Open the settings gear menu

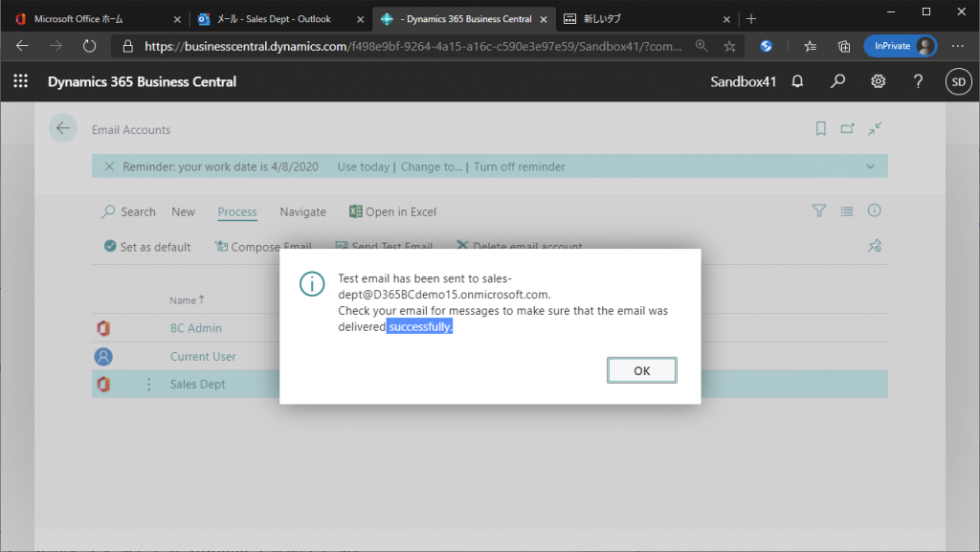pos(879,81)
